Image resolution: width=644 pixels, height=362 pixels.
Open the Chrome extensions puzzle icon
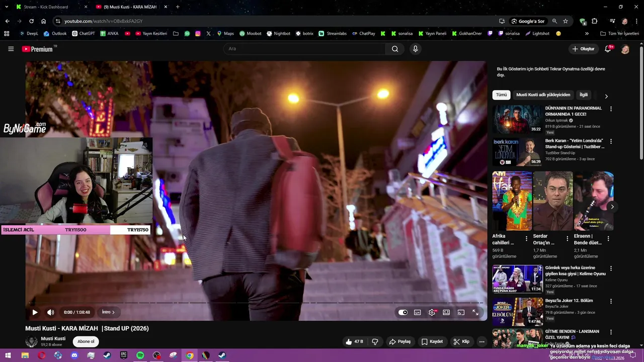click(595, 21)
